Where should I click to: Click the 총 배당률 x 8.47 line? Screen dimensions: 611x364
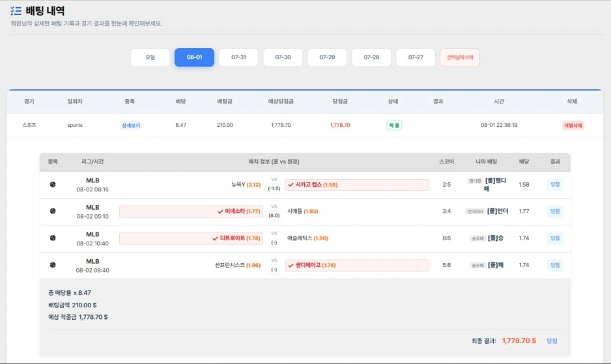pyautogui.click(x=69, y=292)
